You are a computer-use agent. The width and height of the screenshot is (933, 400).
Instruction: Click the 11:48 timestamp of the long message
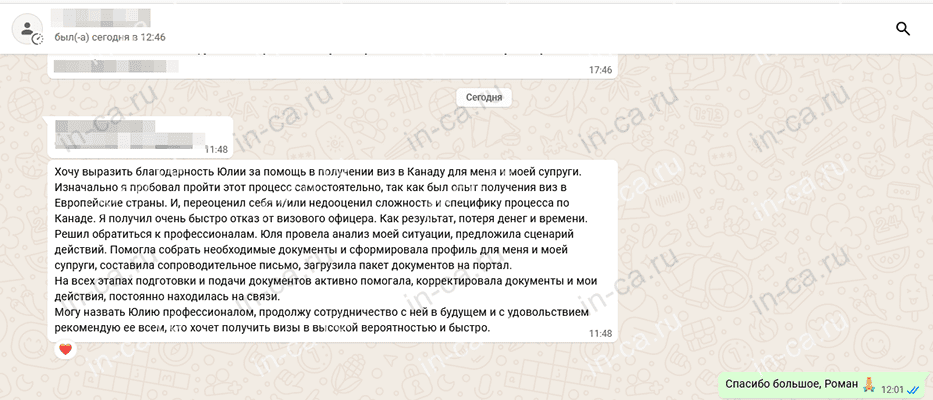tap(600, 333)
